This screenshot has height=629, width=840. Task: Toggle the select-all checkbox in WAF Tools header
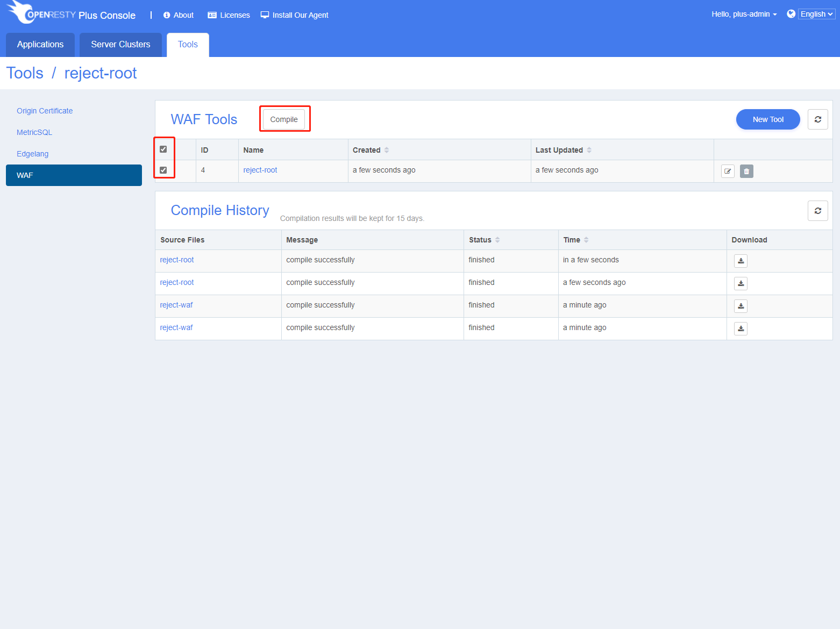coord(163,149)
